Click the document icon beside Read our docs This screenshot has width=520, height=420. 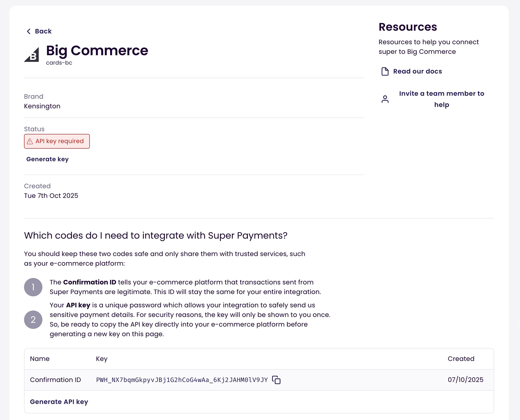click(385, 71)
